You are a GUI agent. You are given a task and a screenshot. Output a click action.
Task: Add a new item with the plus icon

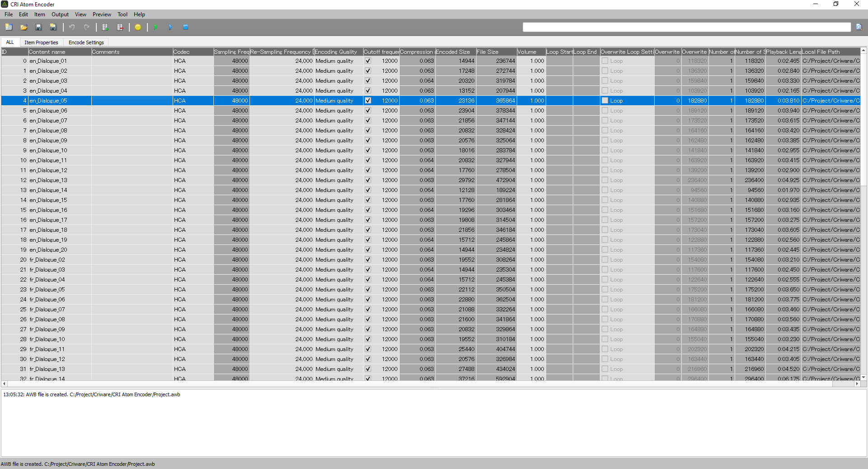105,27
